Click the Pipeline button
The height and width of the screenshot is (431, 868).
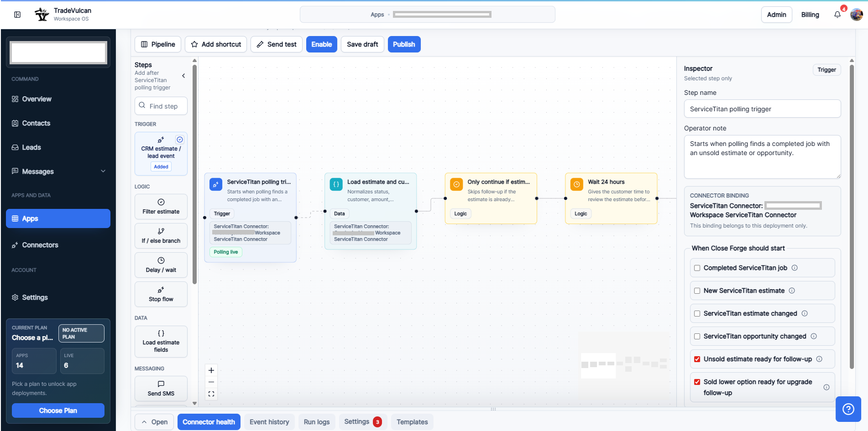[x=158, y=44]
